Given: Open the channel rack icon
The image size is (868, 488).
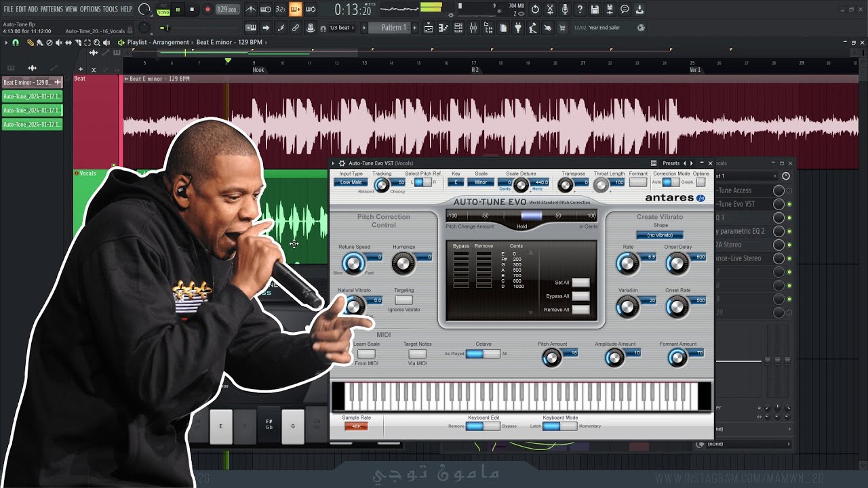Looking at the screenshot, I should [458, 28].
